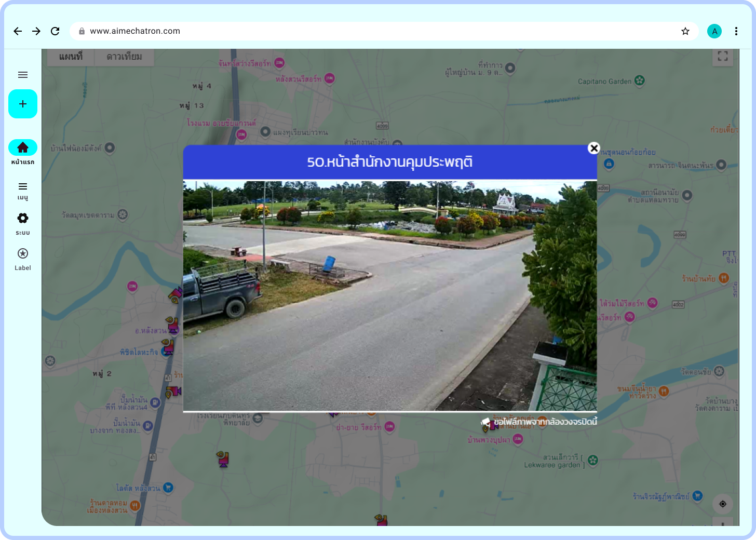
Task: Click ขอไฟล์ภาพจากกล้องวงจรปิดนี้ request link
Action: tap(540, 422)
